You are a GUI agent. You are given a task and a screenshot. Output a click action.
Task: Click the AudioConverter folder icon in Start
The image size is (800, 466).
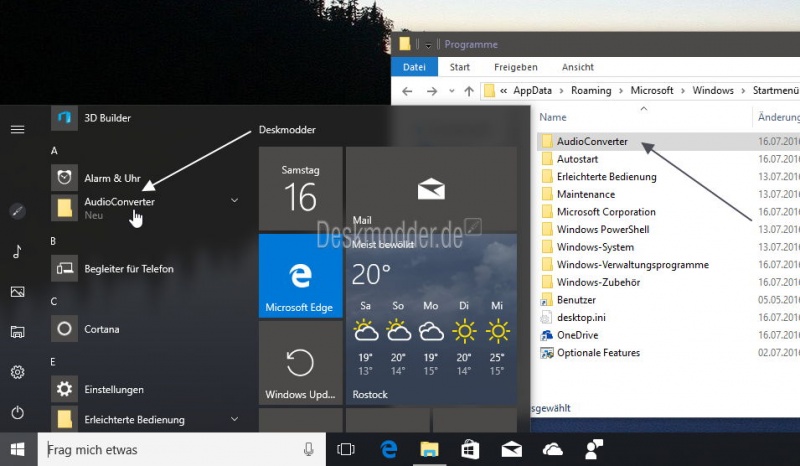[x=64, y=208]
